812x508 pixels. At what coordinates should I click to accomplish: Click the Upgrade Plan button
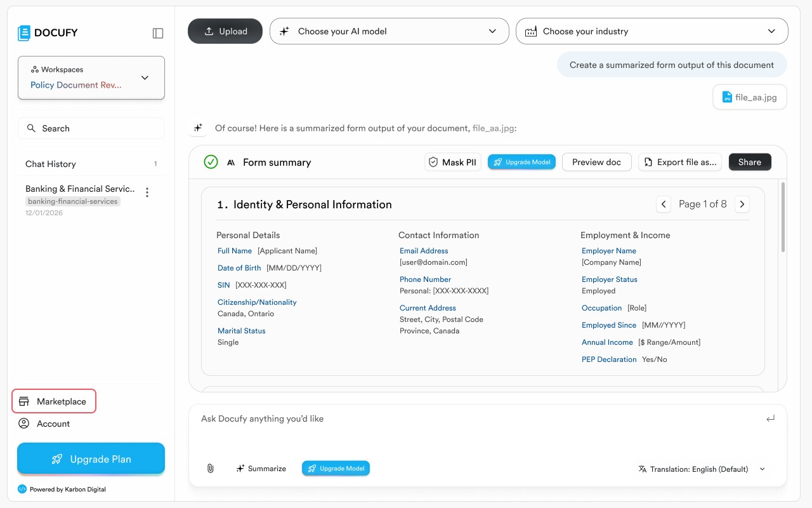(91, 458)
